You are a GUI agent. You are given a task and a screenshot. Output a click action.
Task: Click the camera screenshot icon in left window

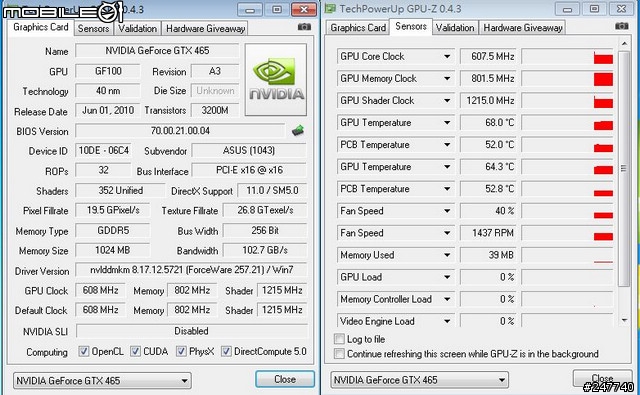coord(304,27)
